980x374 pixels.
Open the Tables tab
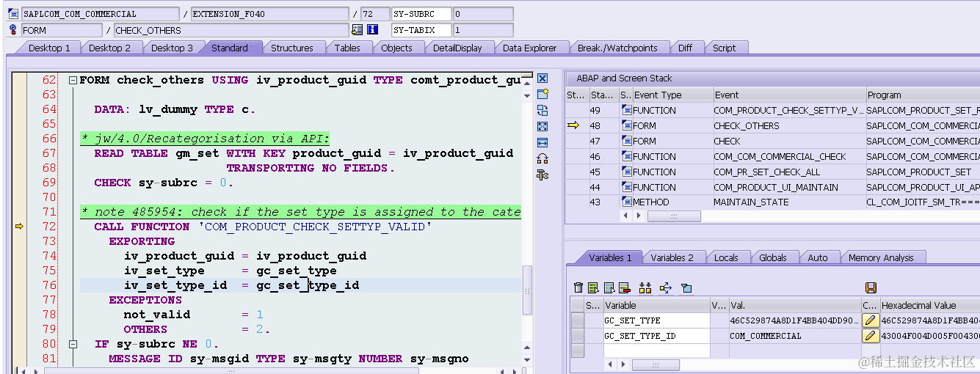coord(347,48)
